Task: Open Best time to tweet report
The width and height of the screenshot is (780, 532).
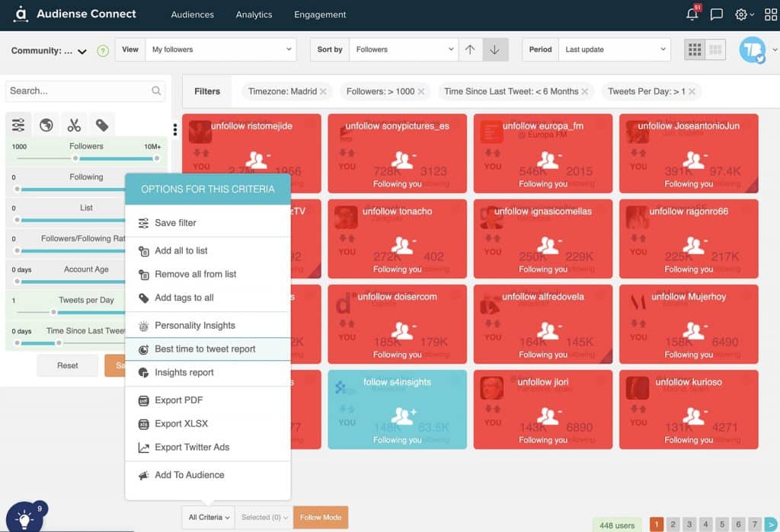Action: (207, 349)
